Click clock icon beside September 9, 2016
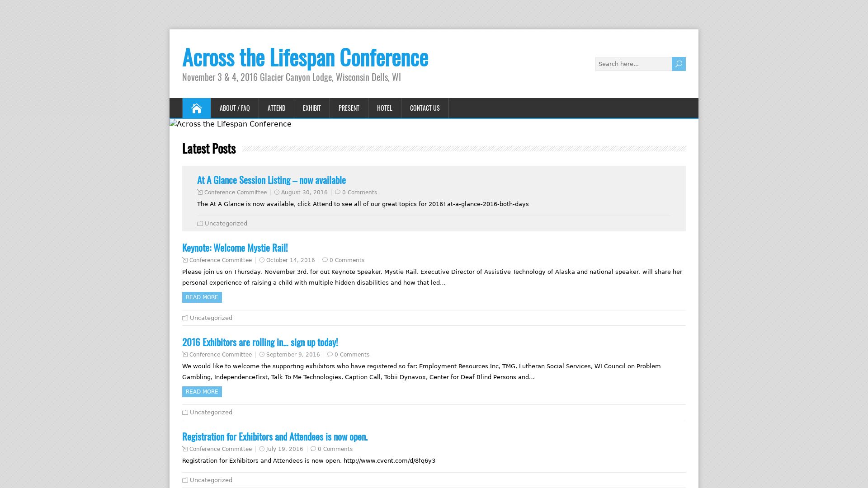Screen dimensions: 868x488 point(262,355)
